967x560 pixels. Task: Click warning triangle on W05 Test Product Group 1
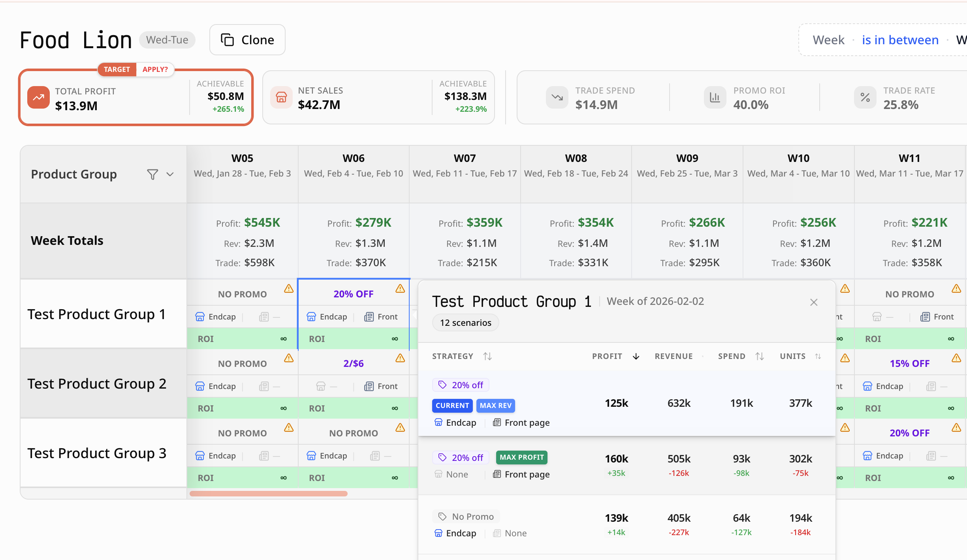[289, 289]
